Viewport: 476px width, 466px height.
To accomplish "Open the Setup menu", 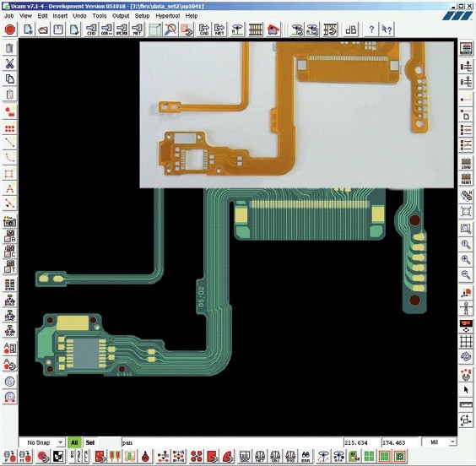I will click(142, 16).
